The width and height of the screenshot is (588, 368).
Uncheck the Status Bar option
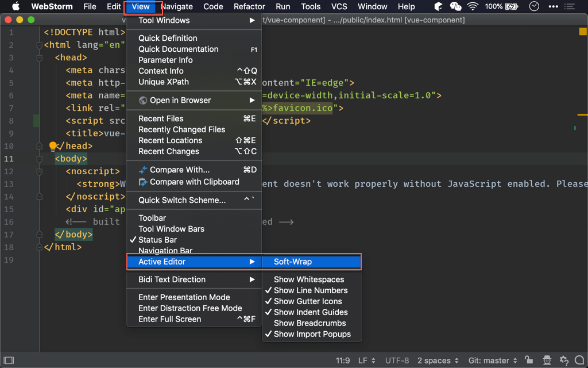pos(157,240)
